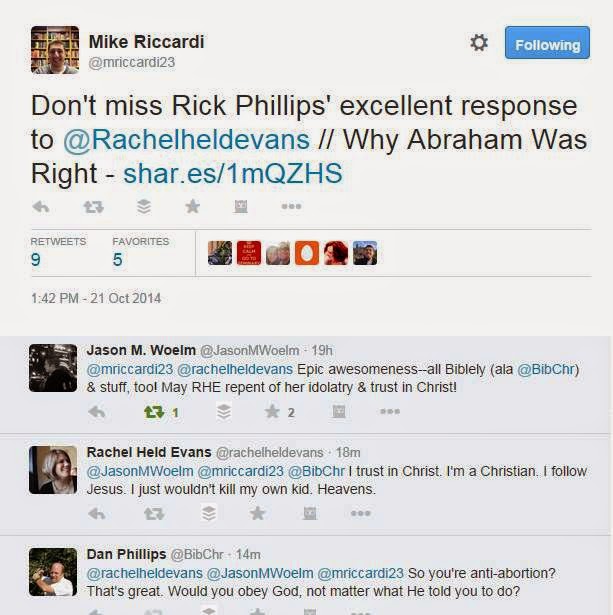Open the gear settings dropdown
The height and width of the screenshot is (615, 613).
479,42
